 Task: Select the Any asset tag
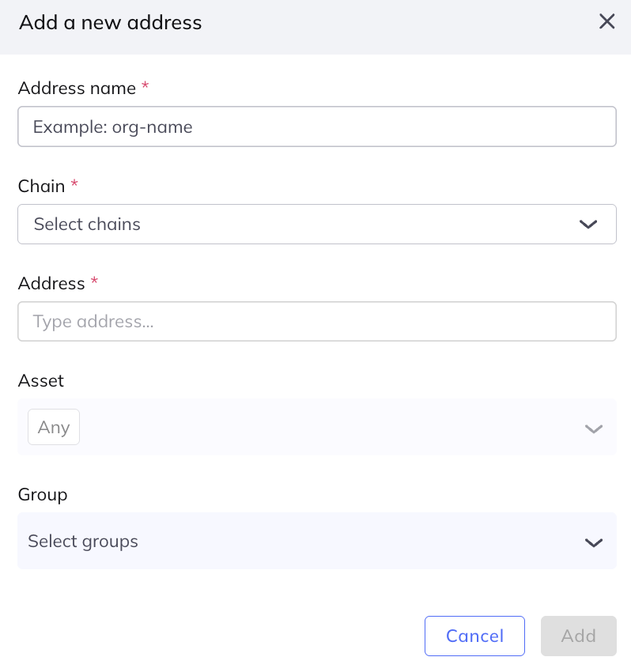point(54,428)
